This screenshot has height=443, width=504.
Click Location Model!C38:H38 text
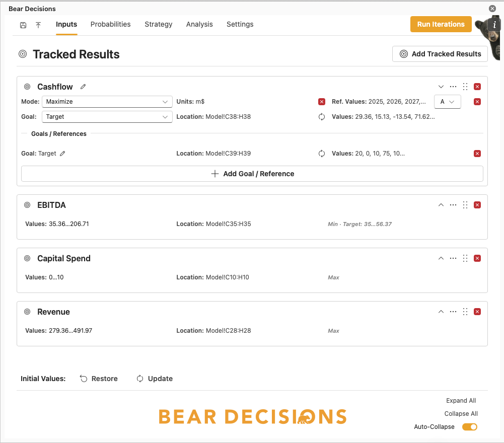pos(213,117)
